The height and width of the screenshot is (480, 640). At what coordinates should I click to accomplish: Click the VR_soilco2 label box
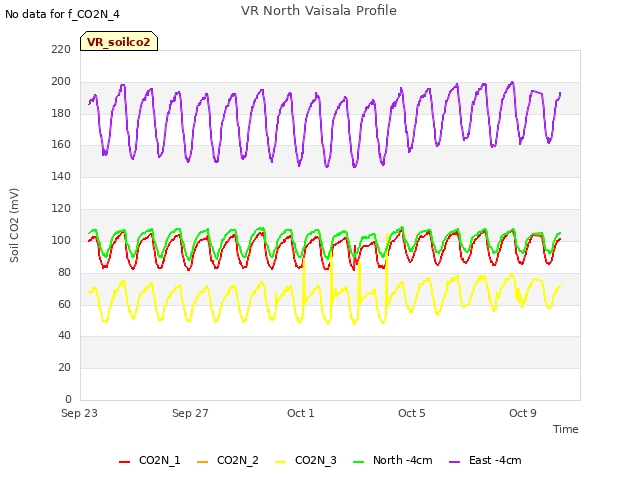click(x=119, y=41)
